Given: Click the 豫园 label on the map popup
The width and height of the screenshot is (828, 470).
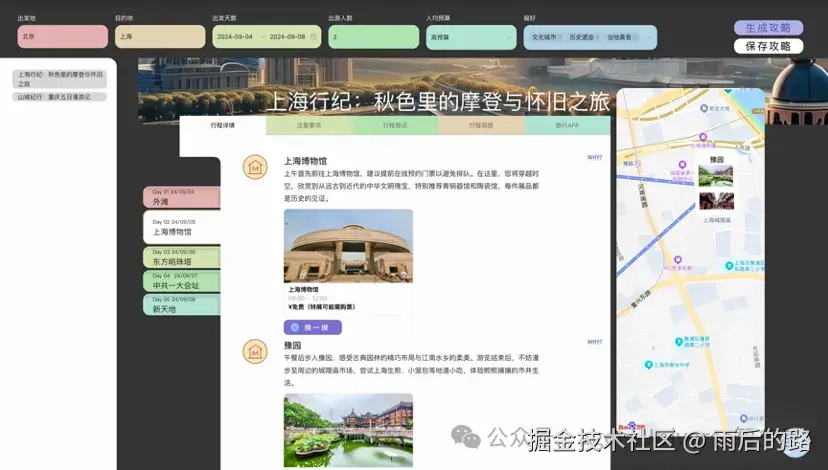Looking at the screenshot, I should click(717, 159).
